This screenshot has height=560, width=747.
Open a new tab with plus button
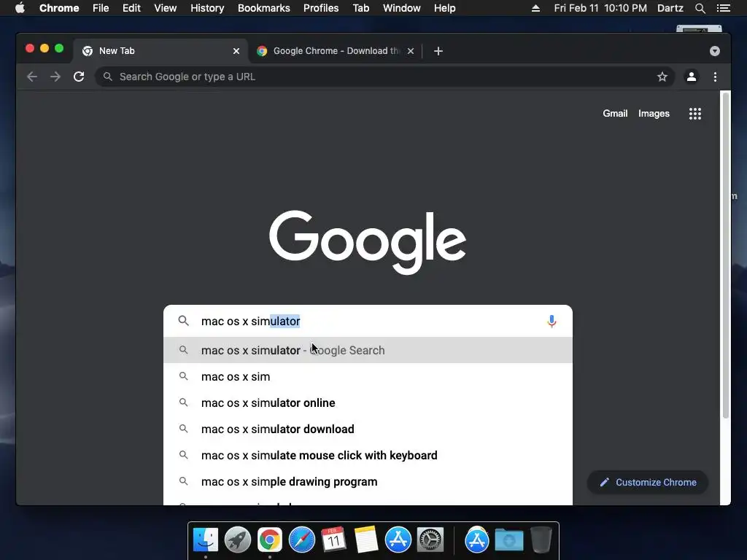coord(438,51)
